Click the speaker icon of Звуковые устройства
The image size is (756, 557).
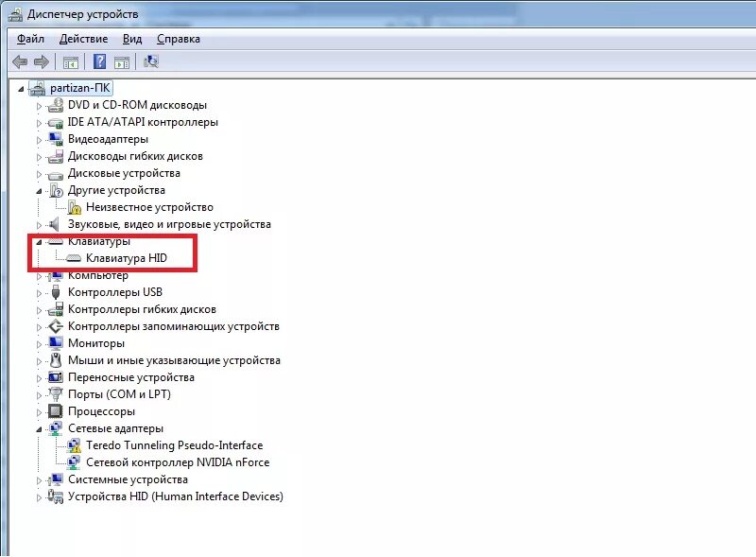(x=55, y=224)
